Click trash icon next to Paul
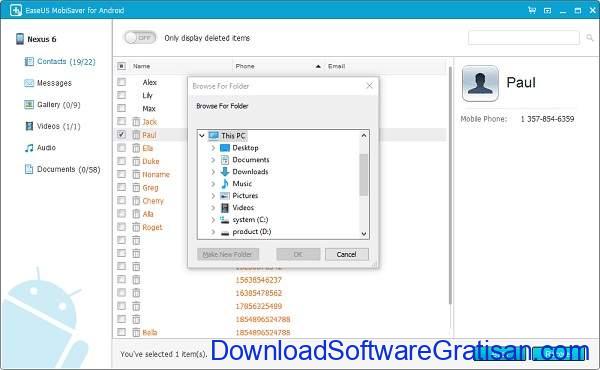Viewport: 600px width, 370px height. click(136, 135)
